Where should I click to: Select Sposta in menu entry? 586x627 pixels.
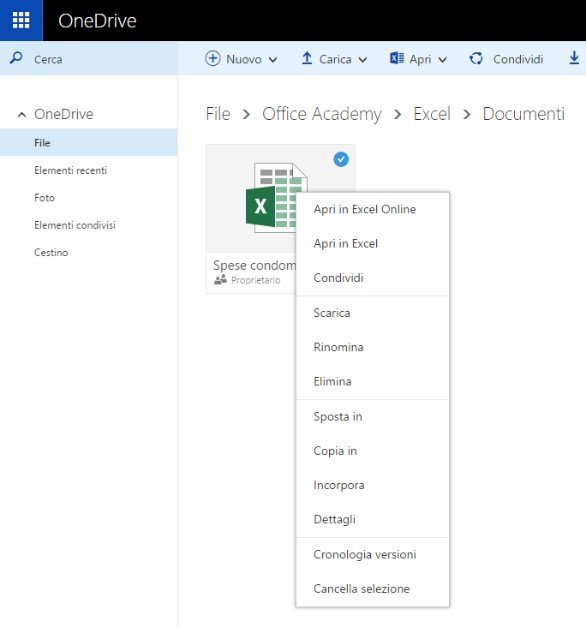372,417
